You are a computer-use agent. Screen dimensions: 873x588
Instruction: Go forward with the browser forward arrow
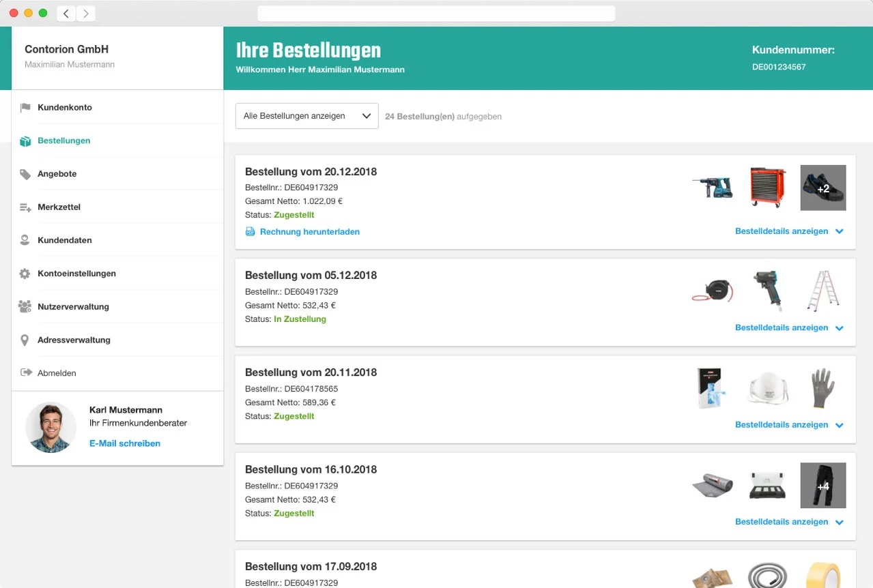86,13
